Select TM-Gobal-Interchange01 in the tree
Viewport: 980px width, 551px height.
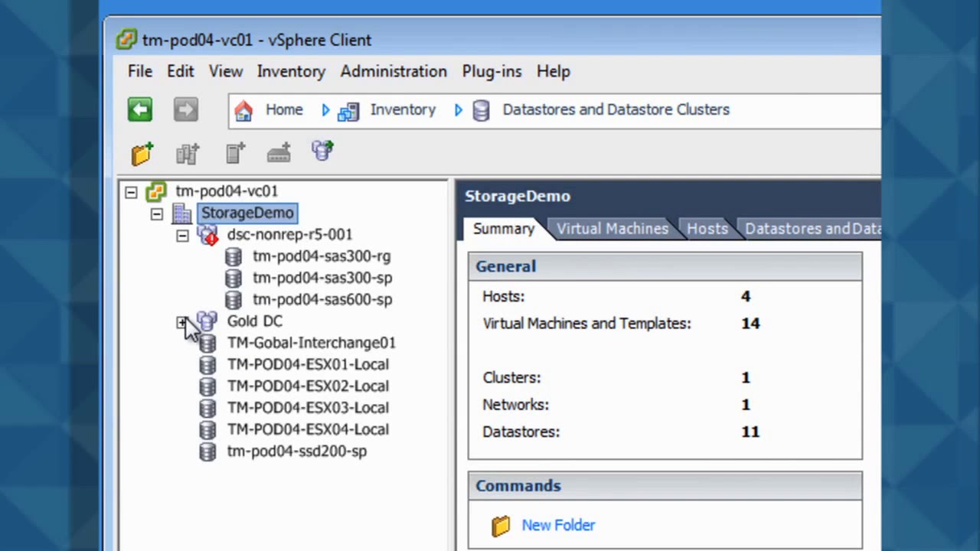(312, 343)
